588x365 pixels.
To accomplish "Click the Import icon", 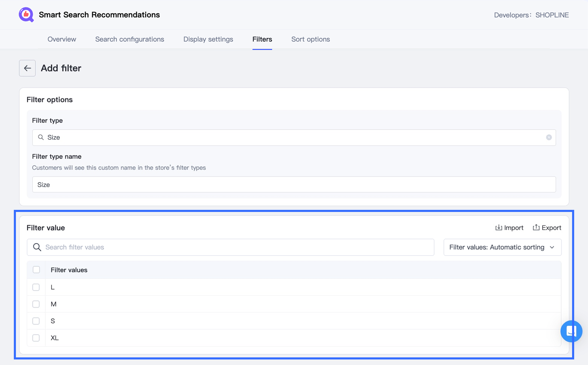I will click(x=498, y=228).
